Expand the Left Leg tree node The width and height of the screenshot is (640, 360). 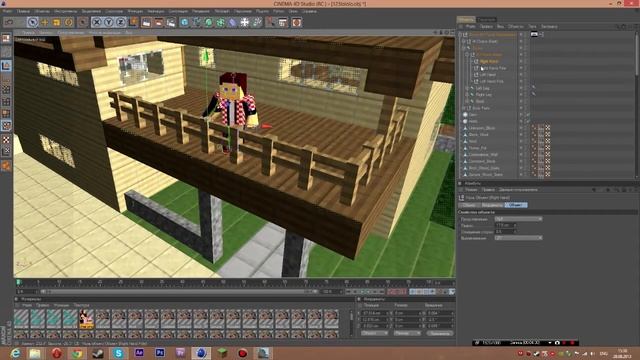point(467,88)
